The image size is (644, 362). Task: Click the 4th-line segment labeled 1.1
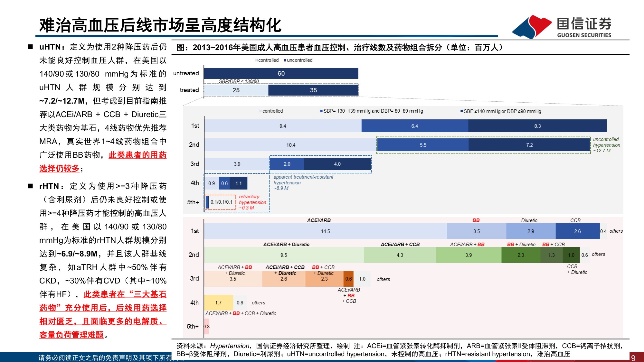coord(238,183)
